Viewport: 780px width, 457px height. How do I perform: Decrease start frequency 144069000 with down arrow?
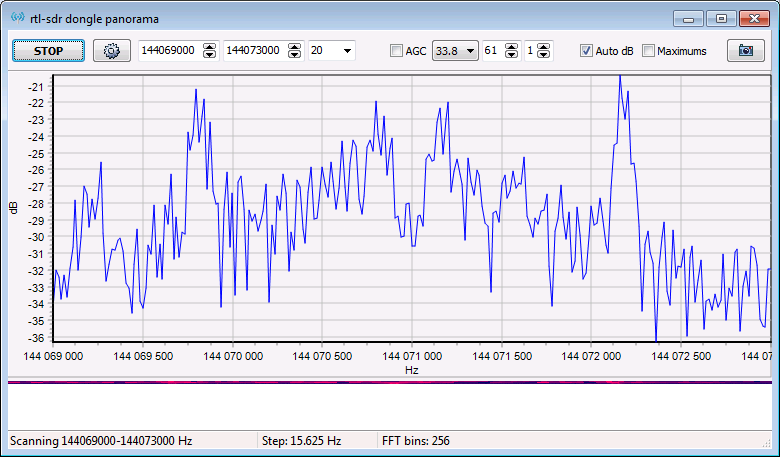[210, 55]
